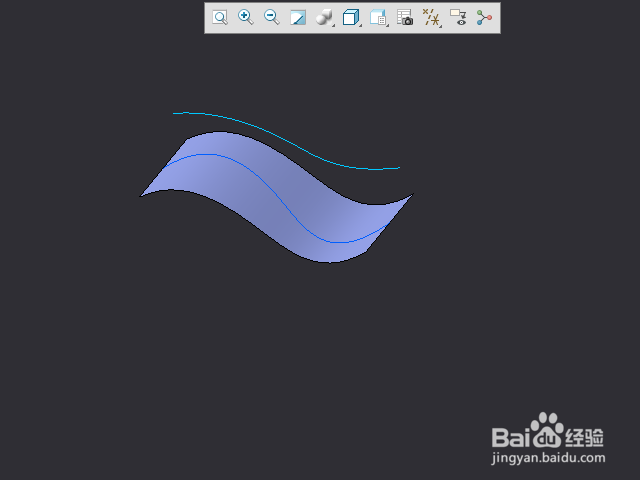640x480 pixels.
Task: Activate the Zoom Out tool
Action: (272, 18)
